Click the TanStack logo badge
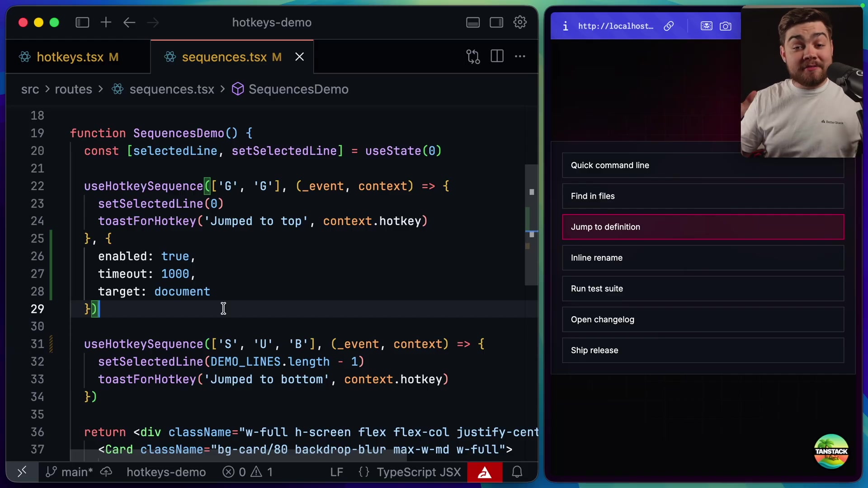868x488 pixels. (831, 451)
